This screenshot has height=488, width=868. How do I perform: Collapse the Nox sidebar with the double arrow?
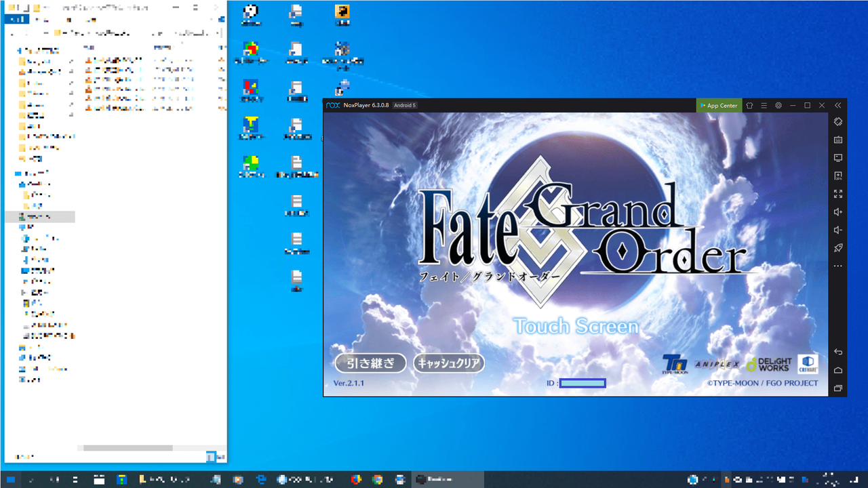pyautogui.click(x=838, y=106)
